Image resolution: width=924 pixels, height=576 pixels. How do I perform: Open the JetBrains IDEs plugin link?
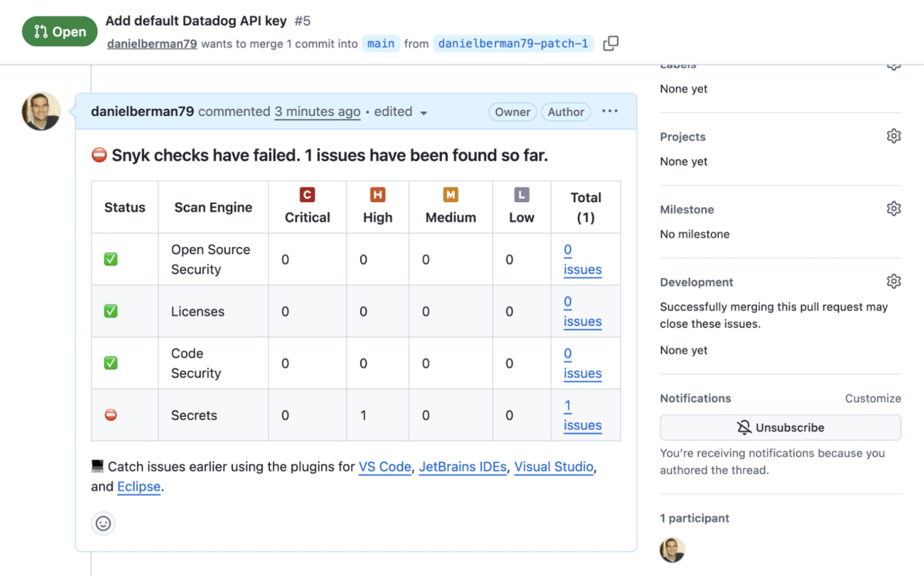(463, 467)
